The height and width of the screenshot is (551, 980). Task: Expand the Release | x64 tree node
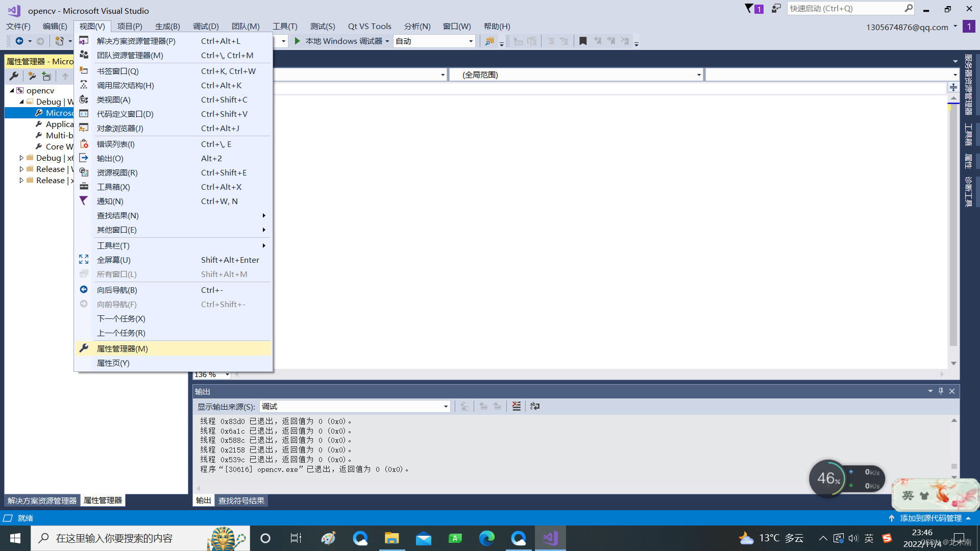20,180
